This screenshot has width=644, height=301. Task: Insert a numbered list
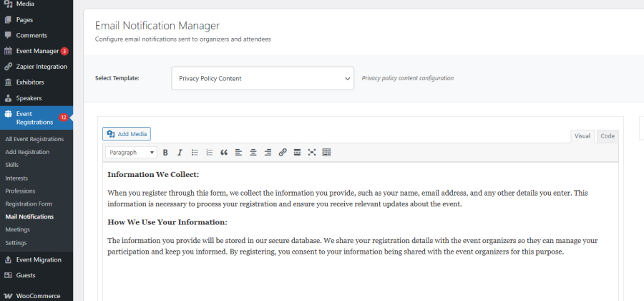209,153
